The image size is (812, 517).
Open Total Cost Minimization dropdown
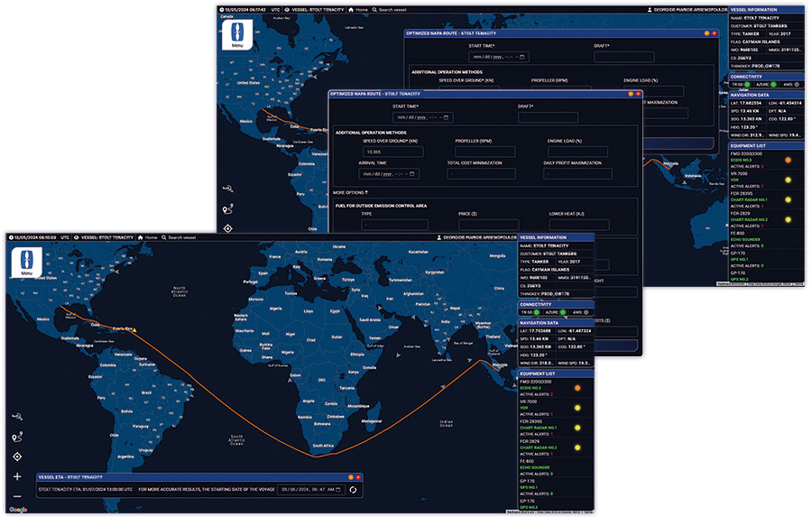click(481, 173)
